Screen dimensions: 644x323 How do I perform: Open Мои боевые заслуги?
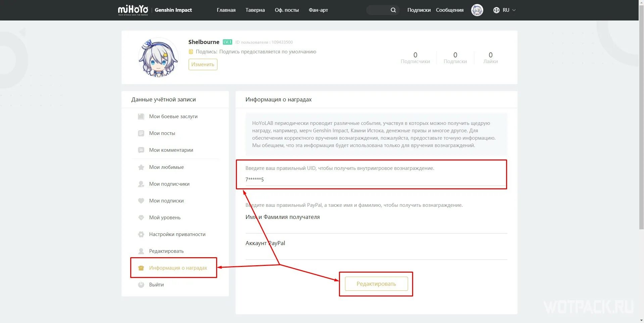pyautogui.click(x=173, y=117)
